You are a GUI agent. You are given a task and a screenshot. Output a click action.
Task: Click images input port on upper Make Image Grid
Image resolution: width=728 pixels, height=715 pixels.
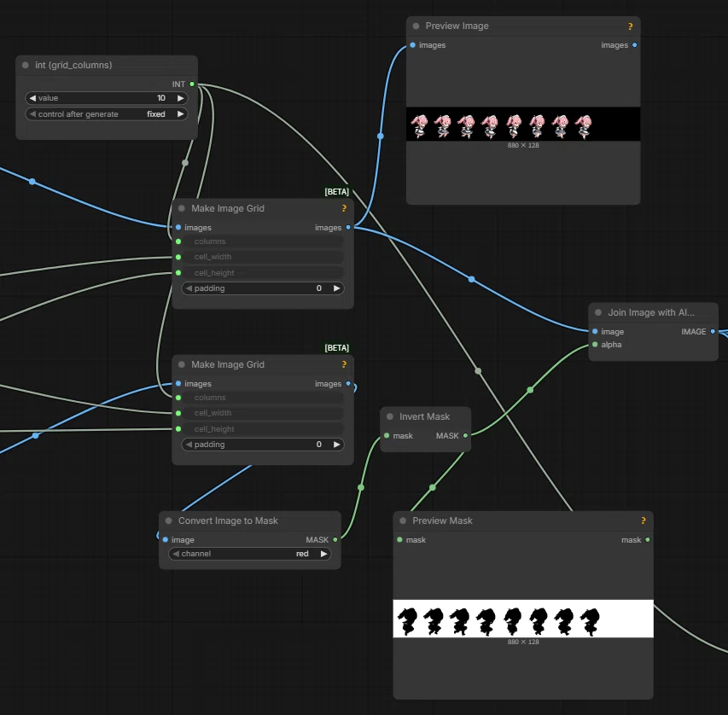(x=178, y=228)
